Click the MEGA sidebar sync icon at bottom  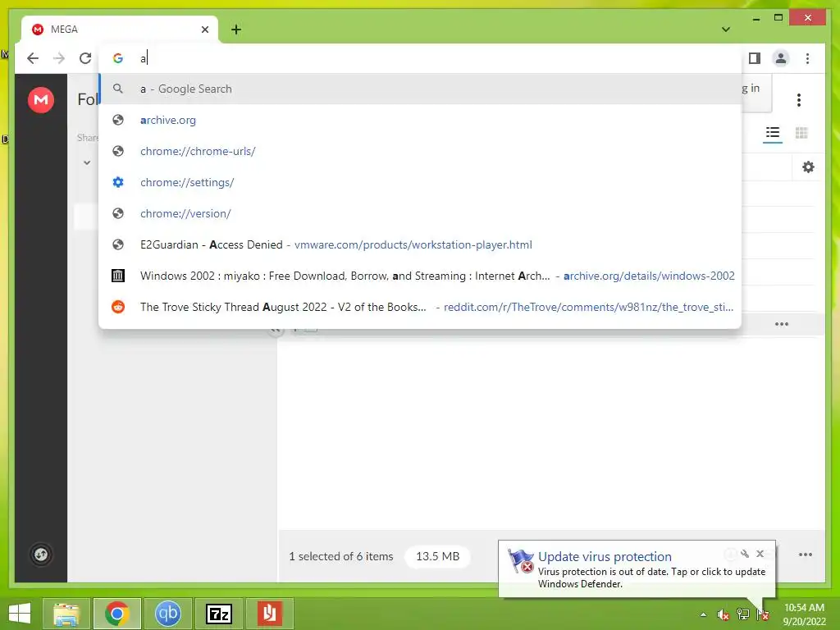click(41, 555)
